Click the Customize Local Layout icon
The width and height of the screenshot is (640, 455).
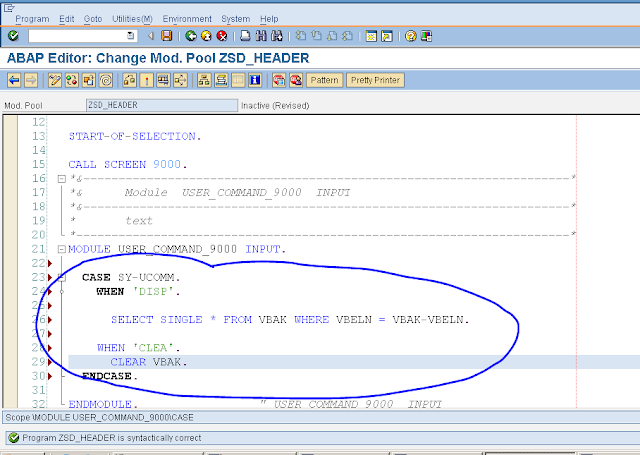click(427, 36)
